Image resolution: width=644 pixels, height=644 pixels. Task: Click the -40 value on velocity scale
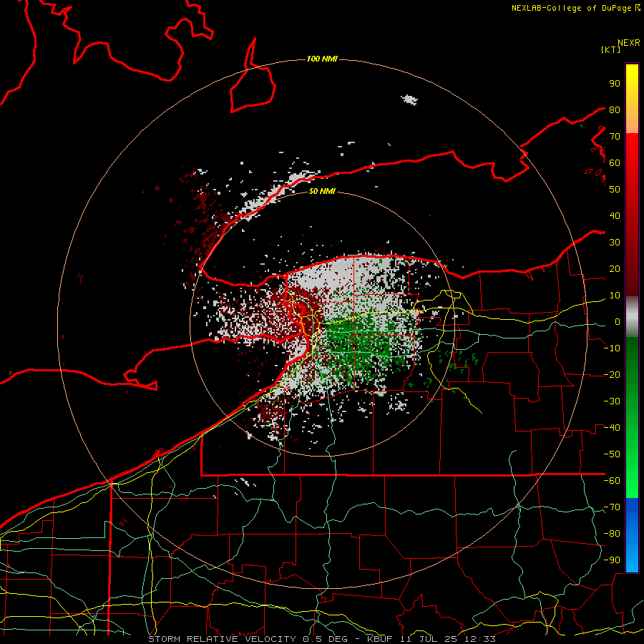(x=612, y=428)
